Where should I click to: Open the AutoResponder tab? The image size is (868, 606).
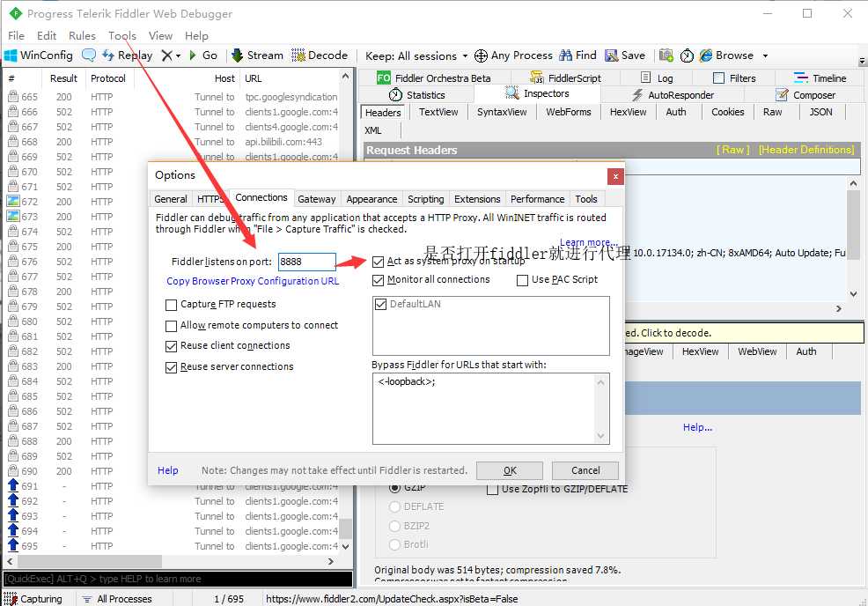pyautogui.click(x=673, y=95)
